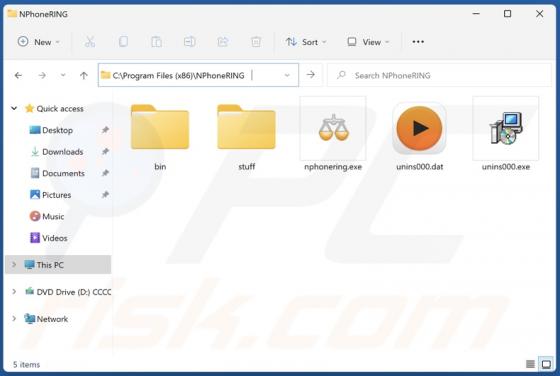Select the unins000.exe installer icon

click(506, 128)
